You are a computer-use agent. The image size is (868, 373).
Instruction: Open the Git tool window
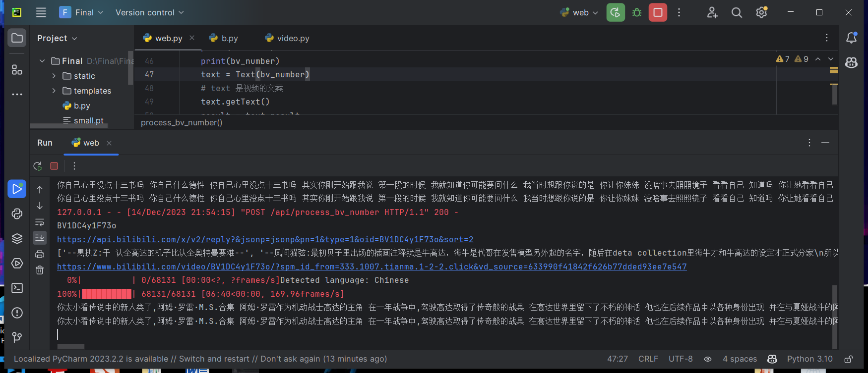(17, 337)
